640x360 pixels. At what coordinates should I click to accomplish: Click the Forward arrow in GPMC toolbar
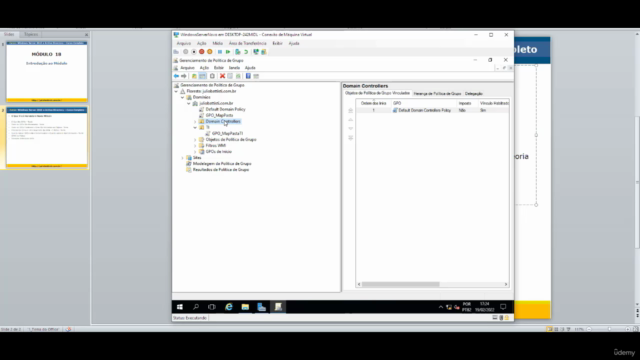(184, 76)
